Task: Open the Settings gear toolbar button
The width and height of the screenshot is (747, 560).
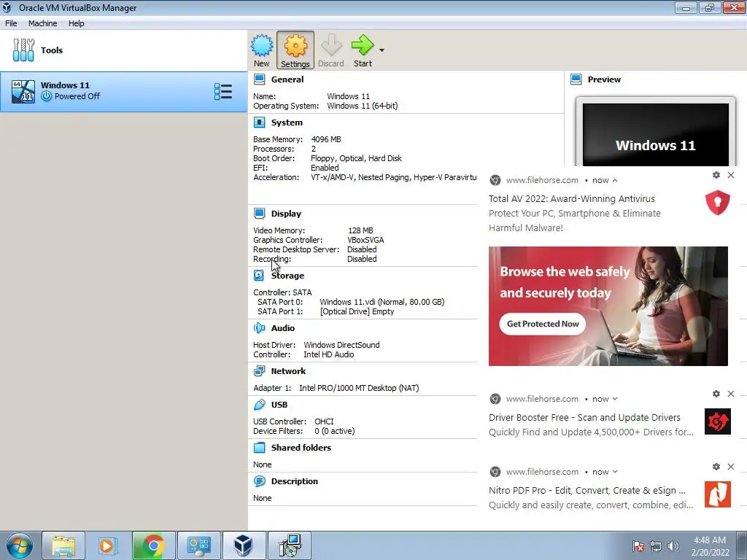Action: (295, 50)
